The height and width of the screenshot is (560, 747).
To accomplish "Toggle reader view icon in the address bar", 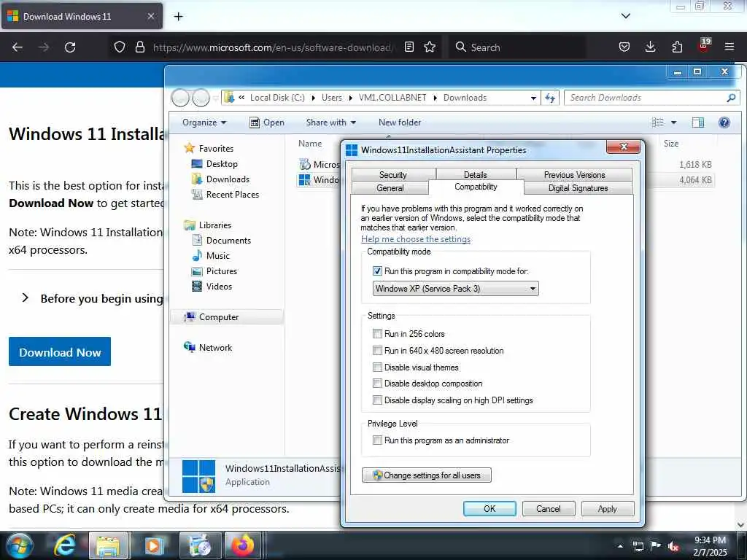I will click(x=409, y=47).
